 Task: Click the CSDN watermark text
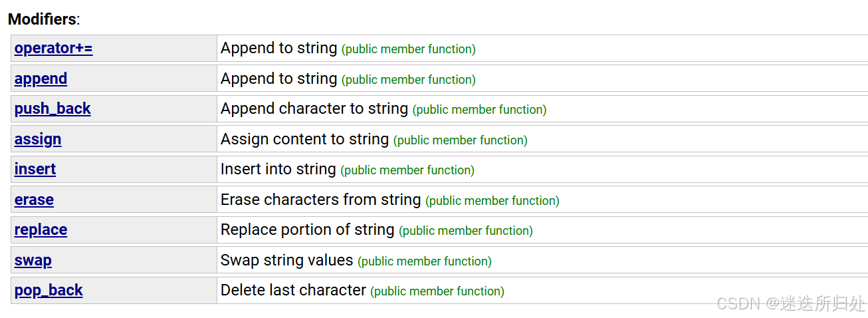(x=791, y=303)
